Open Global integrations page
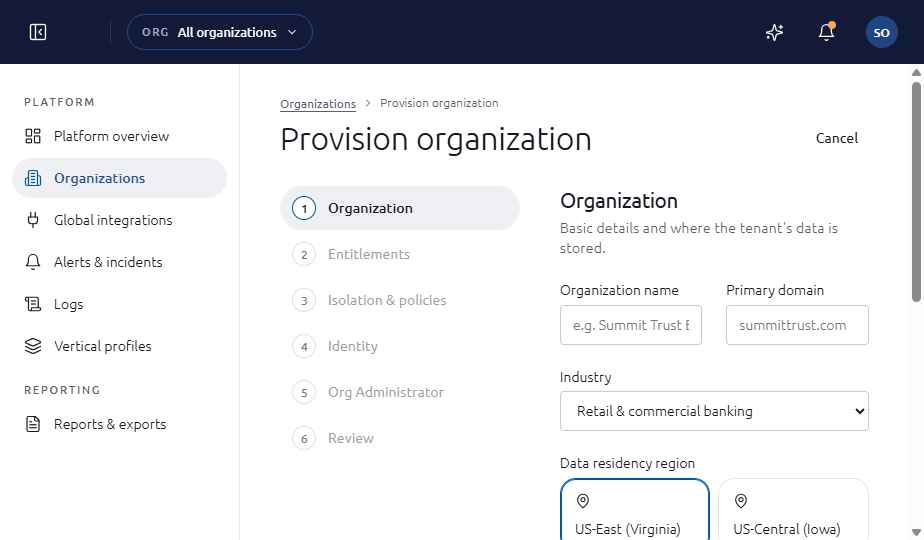This screenshot has width=924, height=540. (x=120, y=220)
